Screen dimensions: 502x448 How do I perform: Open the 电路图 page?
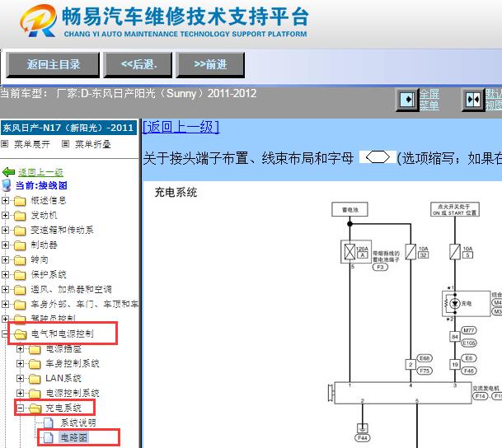click(74, 437)
